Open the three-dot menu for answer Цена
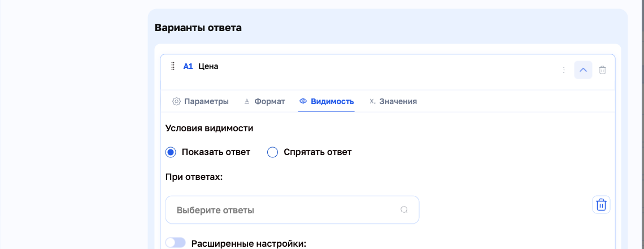644x249 pixels. pyautogui.click(x=564, y=70)
